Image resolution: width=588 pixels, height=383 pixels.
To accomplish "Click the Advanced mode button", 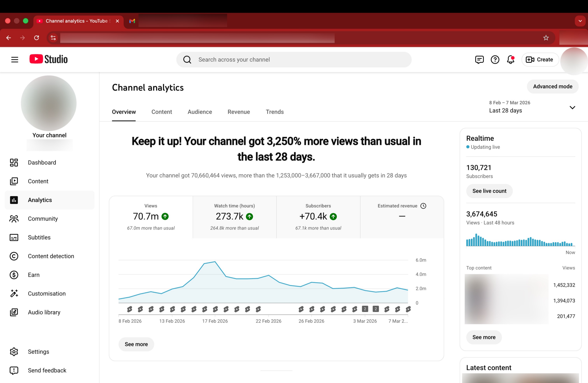I will pos(553,86).
